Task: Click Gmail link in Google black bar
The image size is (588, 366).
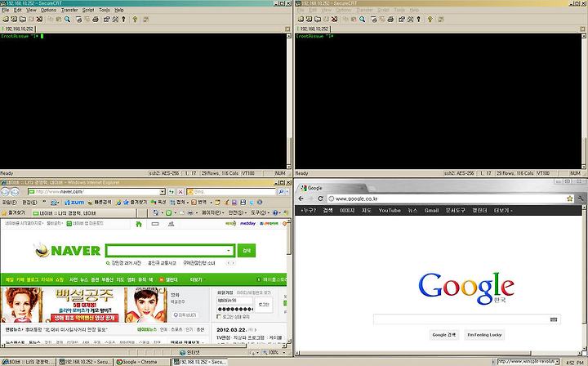Action: 431,211
